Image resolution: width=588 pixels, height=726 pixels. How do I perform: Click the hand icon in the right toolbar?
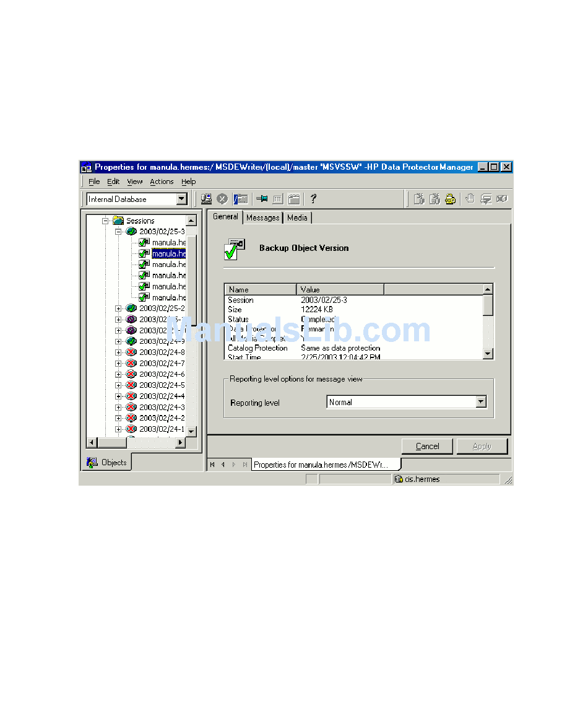point(470,199)
